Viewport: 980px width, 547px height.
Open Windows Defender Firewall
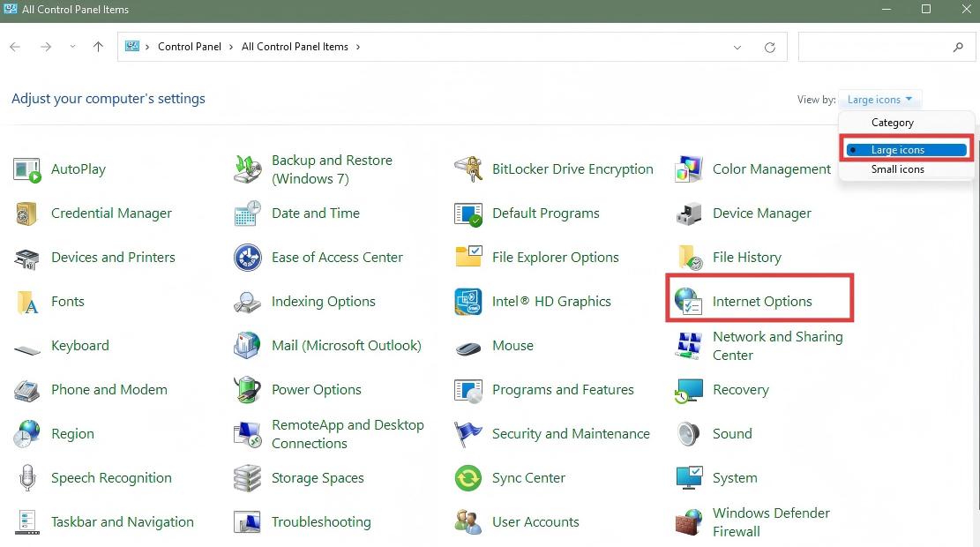[x=771, y=521]
